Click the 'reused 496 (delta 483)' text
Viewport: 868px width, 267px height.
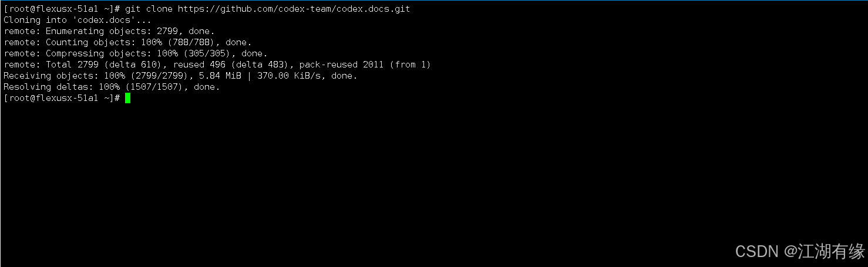(x=233, y=65)
